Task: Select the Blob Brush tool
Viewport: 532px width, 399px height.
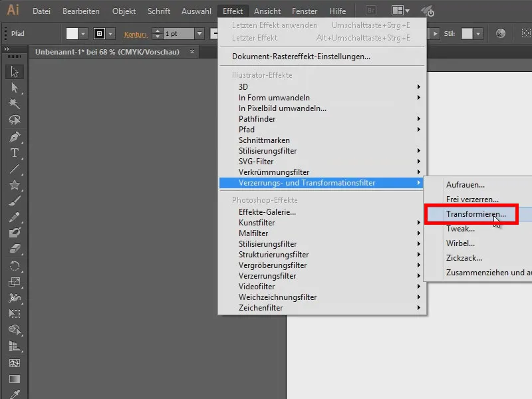Action: click(x=14, y=233)
